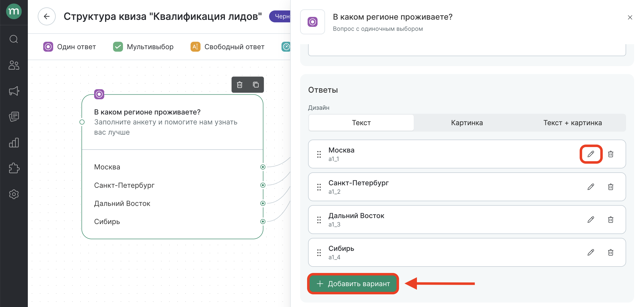Click the Москва output connector on the card
644x307 pixels.
point(263,167)
